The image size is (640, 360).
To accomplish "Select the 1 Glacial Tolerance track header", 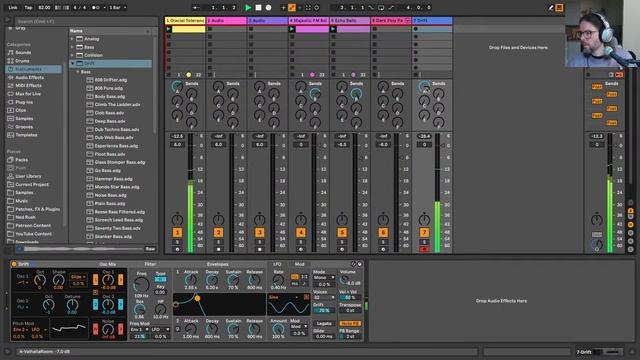I will click(x=185, y=20).
